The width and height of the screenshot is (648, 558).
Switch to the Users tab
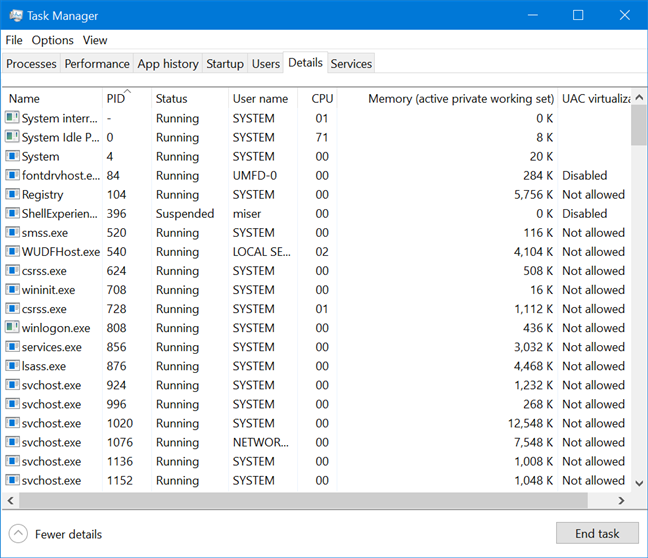click(266, 64)
